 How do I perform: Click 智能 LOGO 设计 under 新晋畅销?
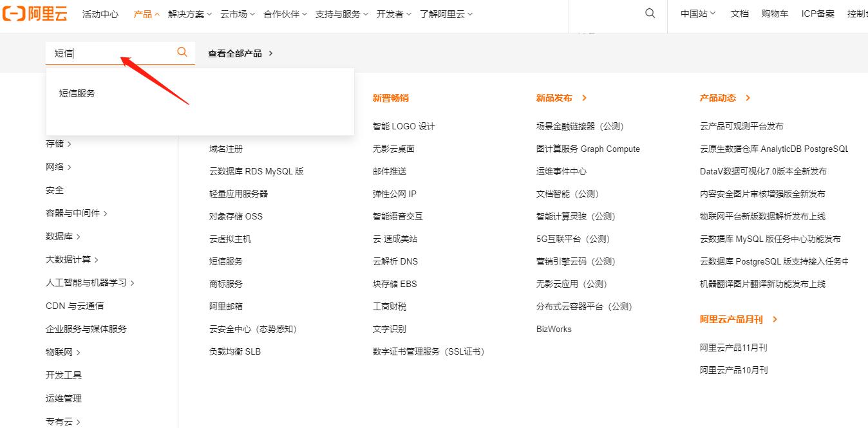point(404,126)
